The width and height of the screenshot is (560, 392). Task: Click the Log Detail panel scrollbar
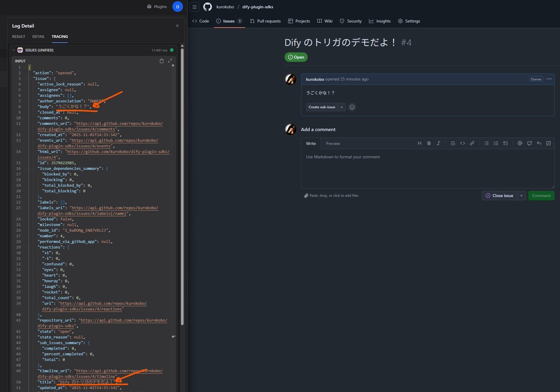click(x=182, y=186)
